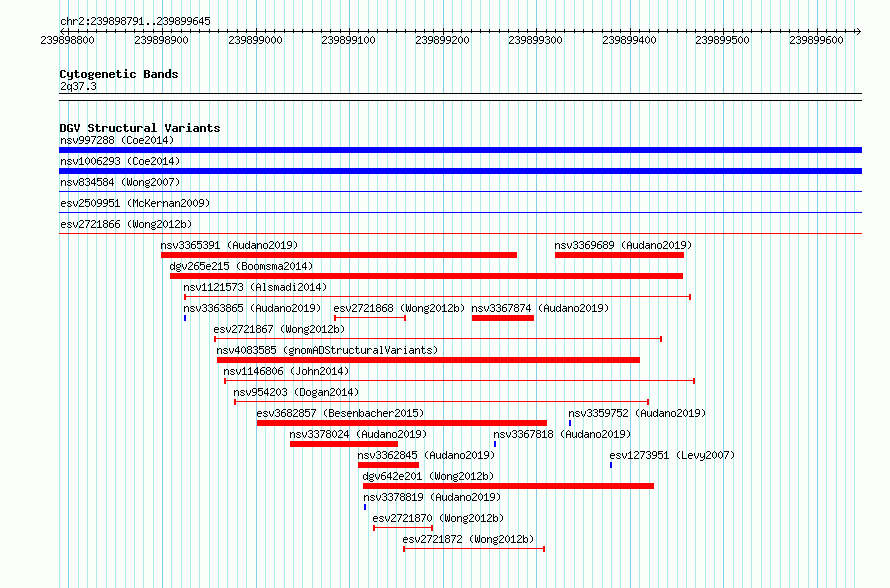Select the esv1273951 small blue marker

coord(611,465)
